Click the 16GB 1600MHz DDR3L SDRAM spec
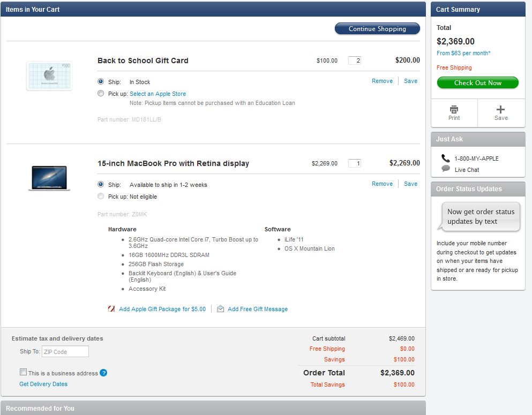532x415 pixels. 169,255
